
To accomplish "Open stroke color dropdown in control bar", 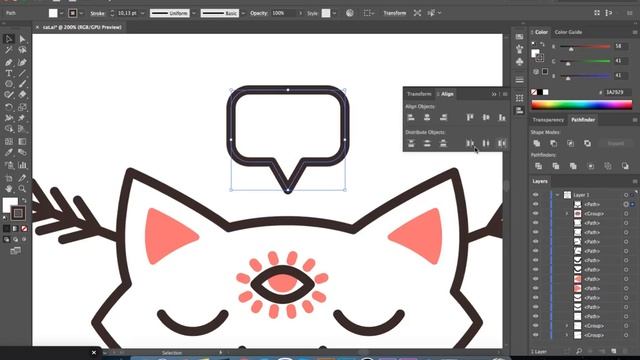I will tap(81, 13).
